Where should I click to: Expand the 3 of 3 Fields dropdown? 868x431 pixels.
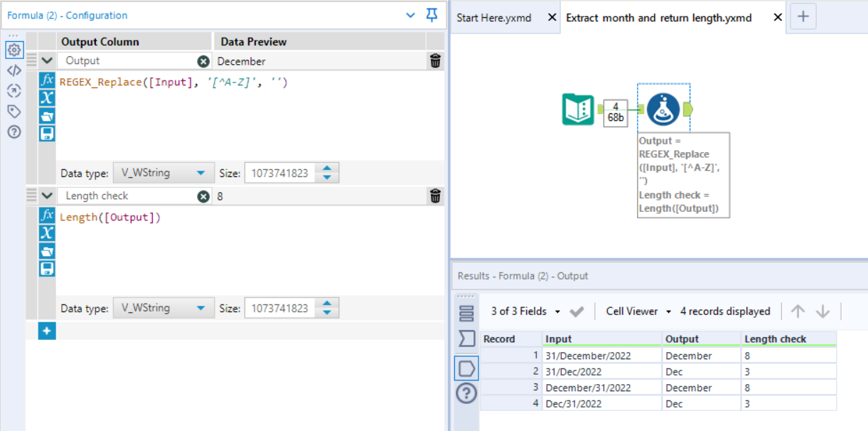[526, 312]
